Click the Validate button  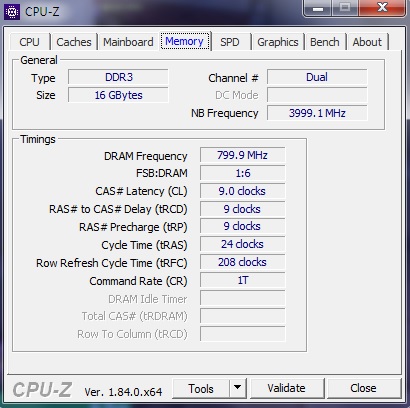286,388
